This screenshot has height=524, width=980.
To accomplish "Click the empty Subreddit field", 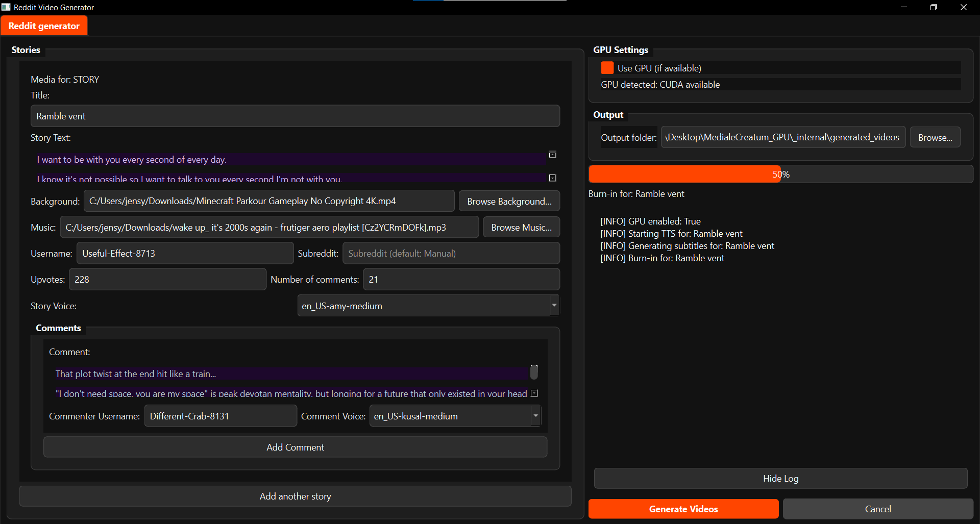I will [451, 253].
